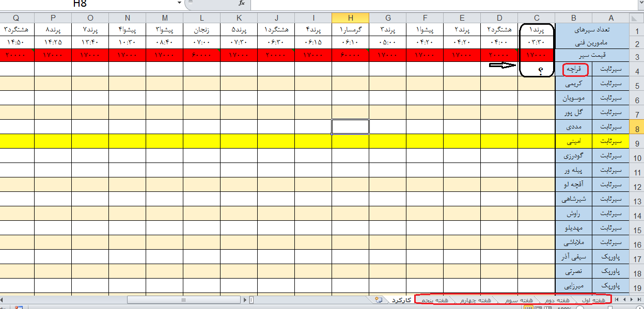The width and height of the screenshot is (644, 309).
Task: Click the cell labeled آقچه لو
Action: [574, 184]
